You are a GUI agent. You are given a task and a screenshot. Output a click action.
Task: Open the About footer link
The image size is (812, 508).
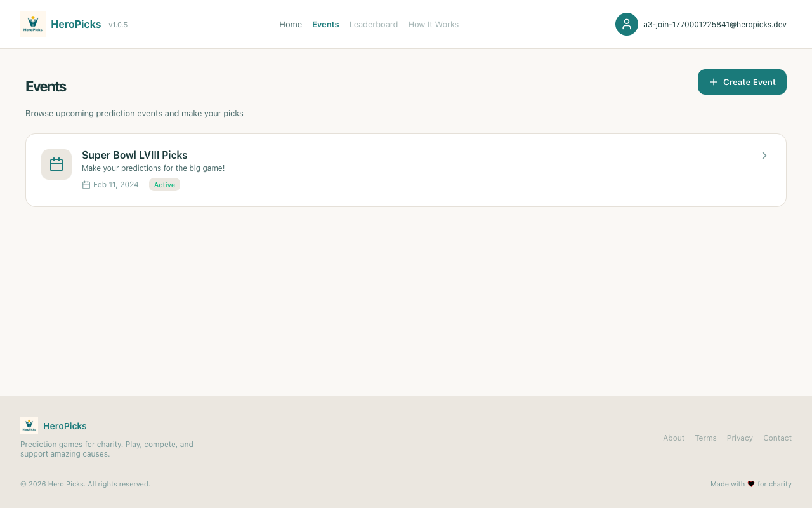(x=674, y=438)
